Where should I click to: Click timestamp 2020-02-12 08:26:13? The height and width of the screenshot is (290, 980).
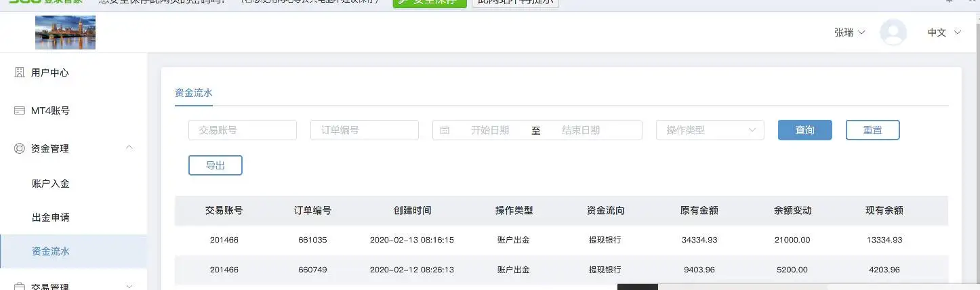(x=412, y=270)
